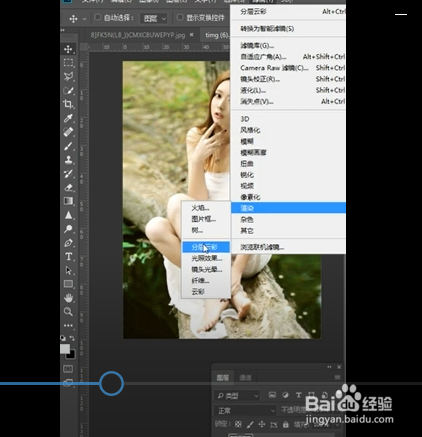Swap foreground and background colors

72,338
